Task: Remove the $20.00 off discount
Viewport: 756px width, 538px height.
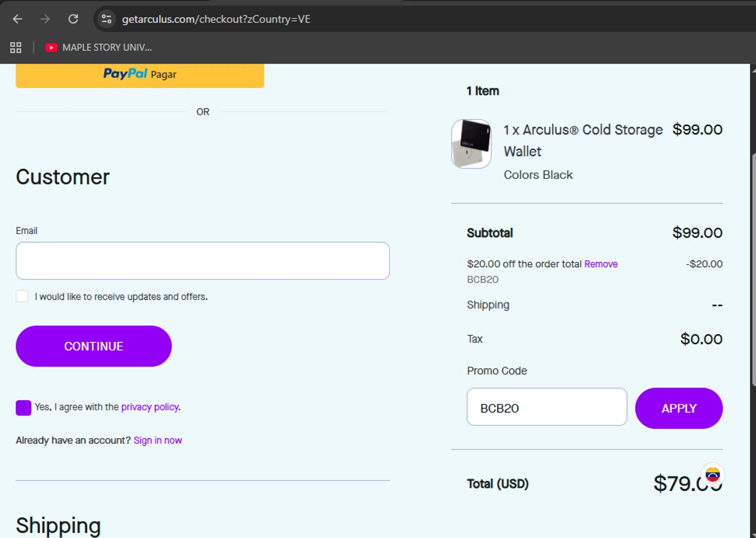Action: 601,264
